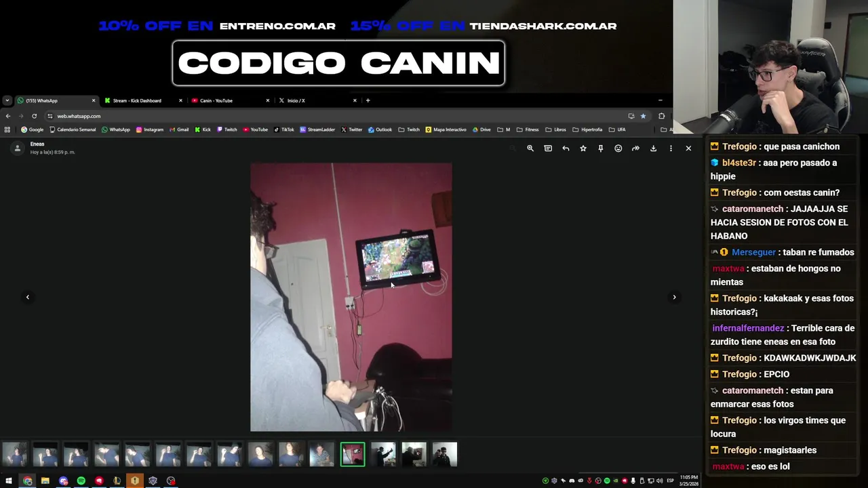The width and height of the screenshot is (868, 488).
Task: Open a new browser tab
Action: tap(368, 100)
